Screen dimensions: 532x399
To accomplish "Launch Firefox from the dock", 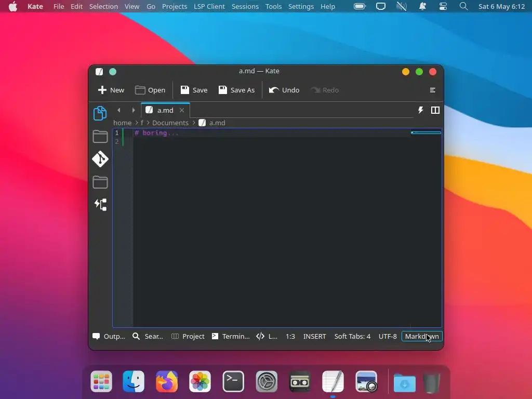I will pos(167,381).
